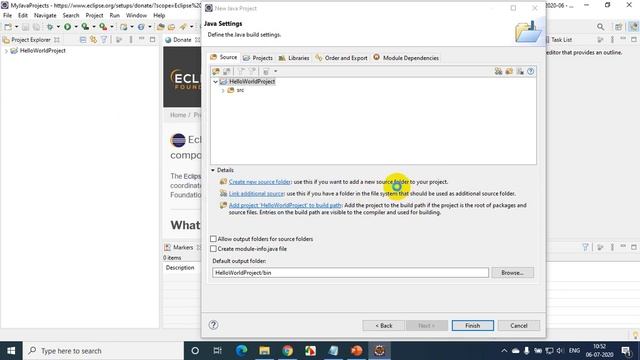Open dropdown arrow in Source tab toolbar
Image resolution: width=640 pixels, height=360 pixels.
coord(276,71)
